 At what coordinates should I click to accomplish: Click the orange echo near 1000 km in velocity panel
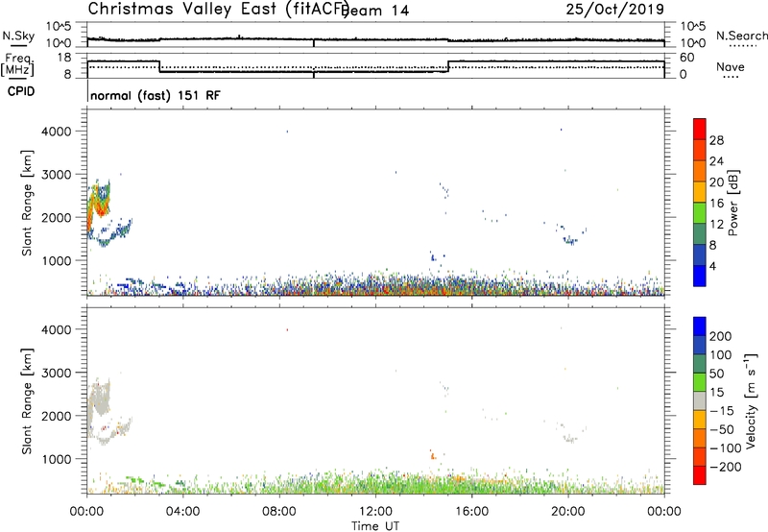coord(433,455)
